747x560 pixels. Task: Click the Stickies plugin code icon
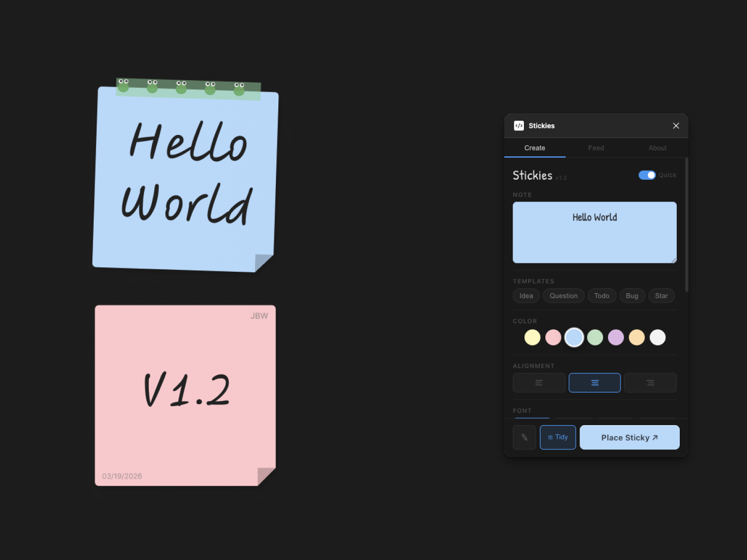tap(519, 126)
